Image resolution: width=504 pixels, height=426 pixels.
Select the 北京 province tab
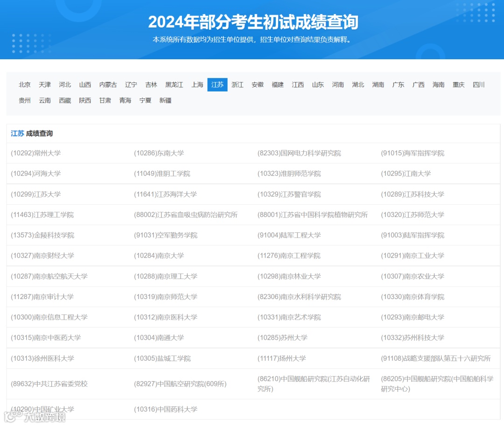click(24, 84)
